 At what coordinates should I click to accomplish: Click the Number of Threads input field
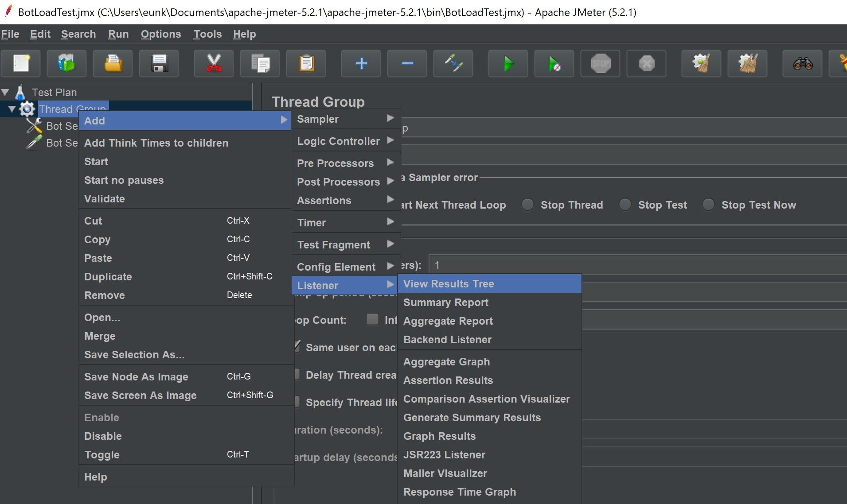[x=638, y=265]
